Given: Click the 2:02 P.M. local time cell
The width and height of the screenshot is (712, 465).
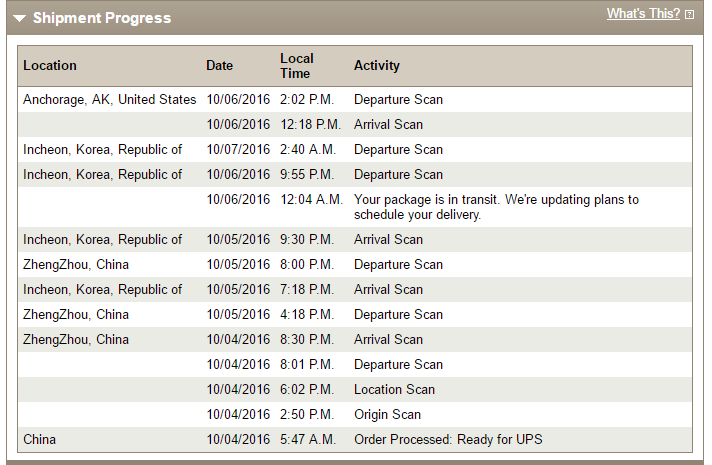Looking at the screenshot, I should 304,99.
